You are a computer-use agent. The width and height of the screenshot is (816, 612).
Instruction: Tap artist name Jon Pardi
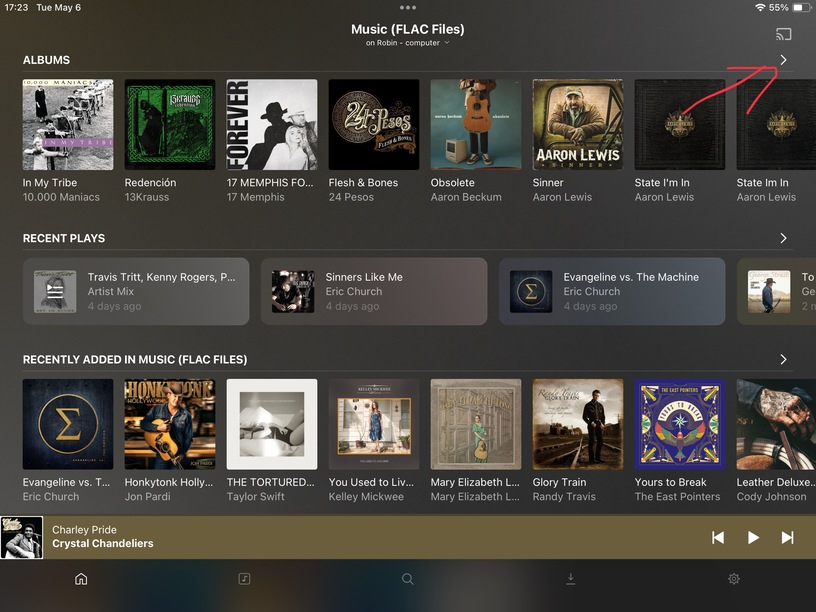[147, 496]
